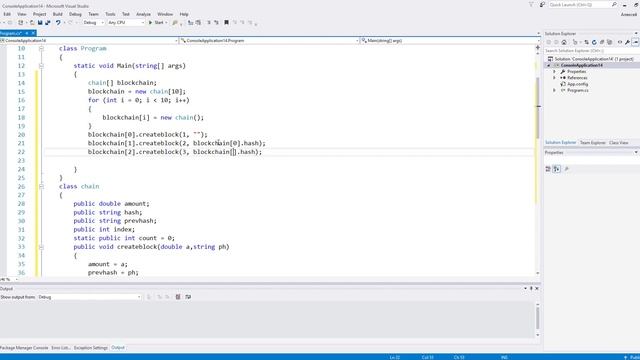Screen dimensions: 640x360
Task: Toggle Show All Files in Solution Explorer
Action: pyautogui.click(x=610, y=42)
